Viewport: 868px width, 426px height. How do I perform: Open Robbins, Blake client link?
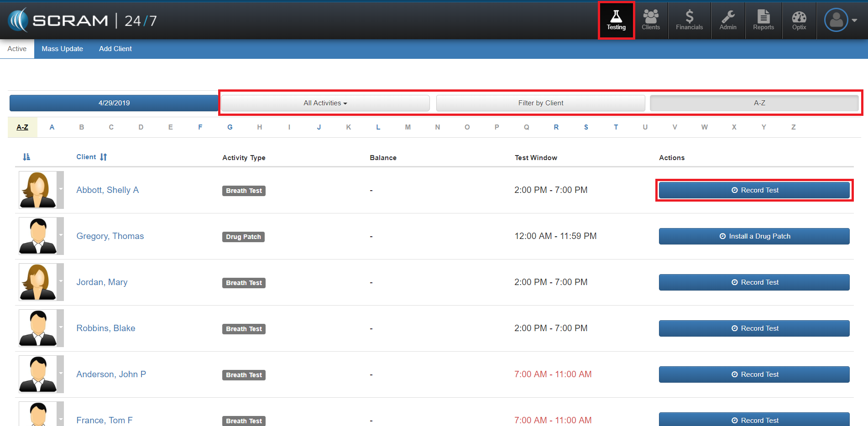point(105,328)
